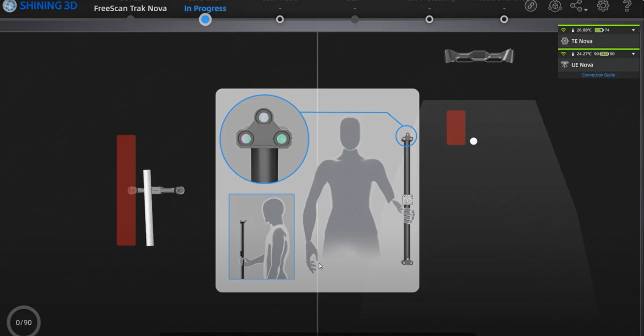Image resolution: width=644 pixels, height=336 pixels.
Task: Click the fifth workflow step marker
Action: (429, 19)
